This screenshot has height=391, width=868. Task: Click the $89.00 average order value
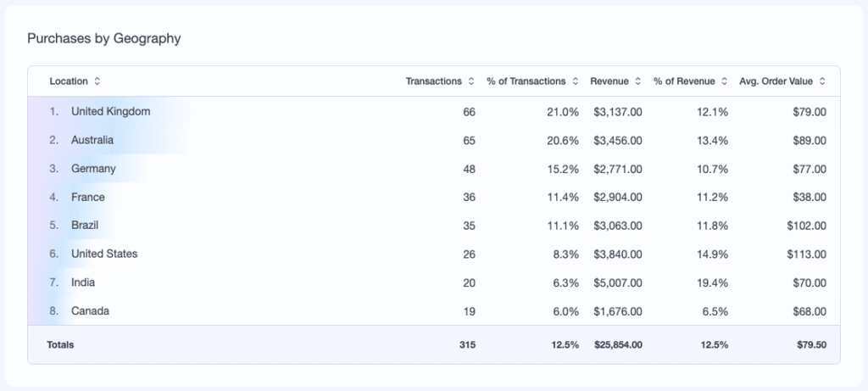[810, 141]
